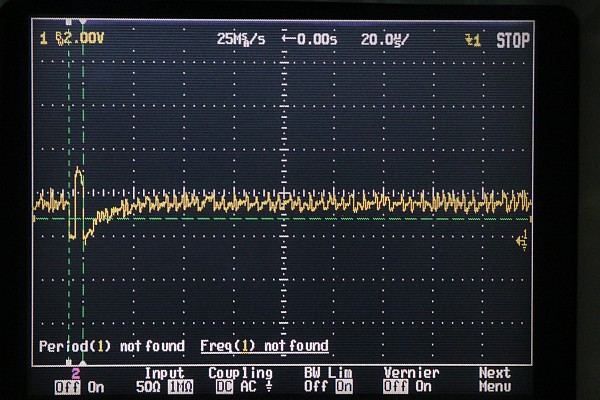600x400 pixels.
Task: Click the 20.0 µs/div timebase setting
Action: [x=387, y=39]
